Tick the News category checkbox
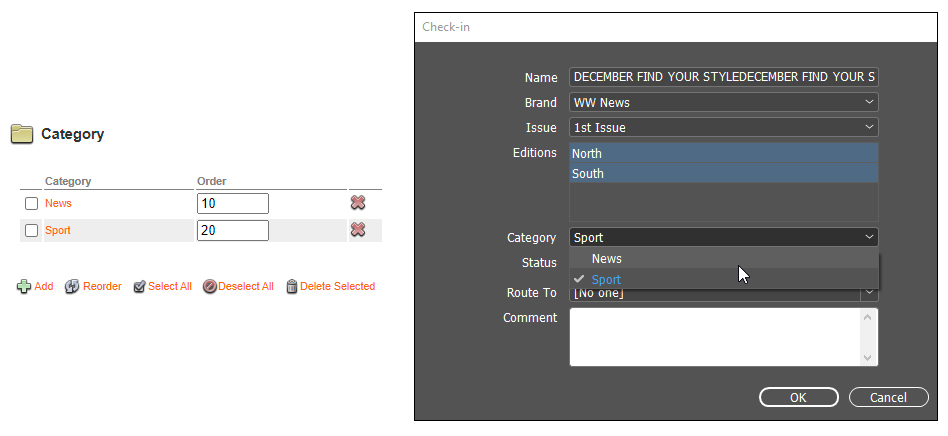The image size is (948, 436). [31, 204]
